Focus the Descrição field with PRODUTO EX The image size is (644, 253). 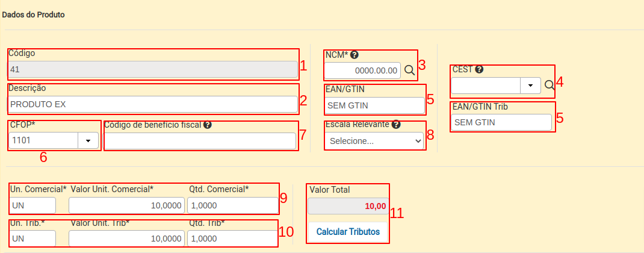(x=153, y=104)
